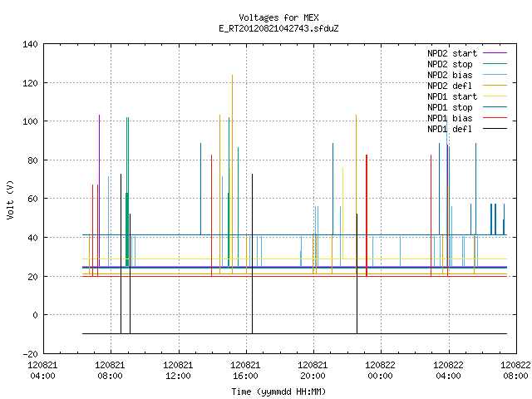532x399 pixels.
Task: Click the y-axis tick value 60
Action: [x=33, y=199]
